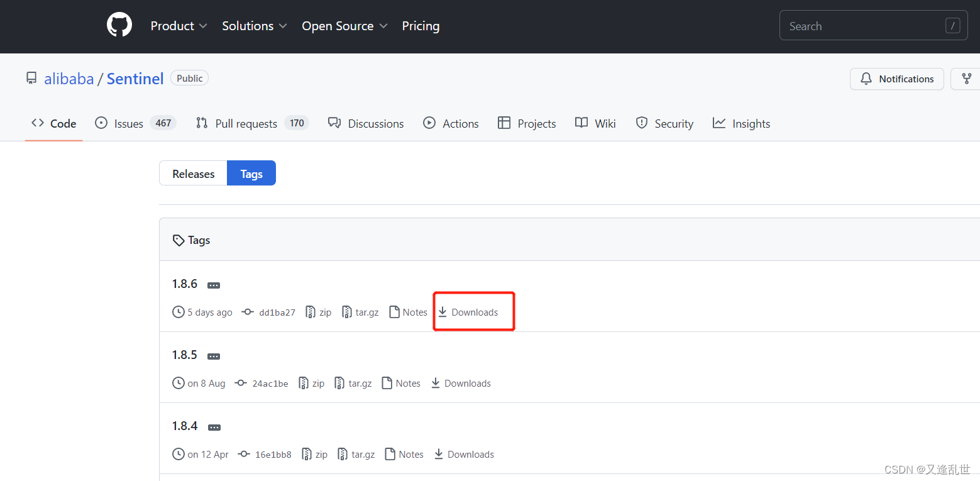980x481 pixels.
Task: Select the Tags toggle button
Action: click(251, 174)
